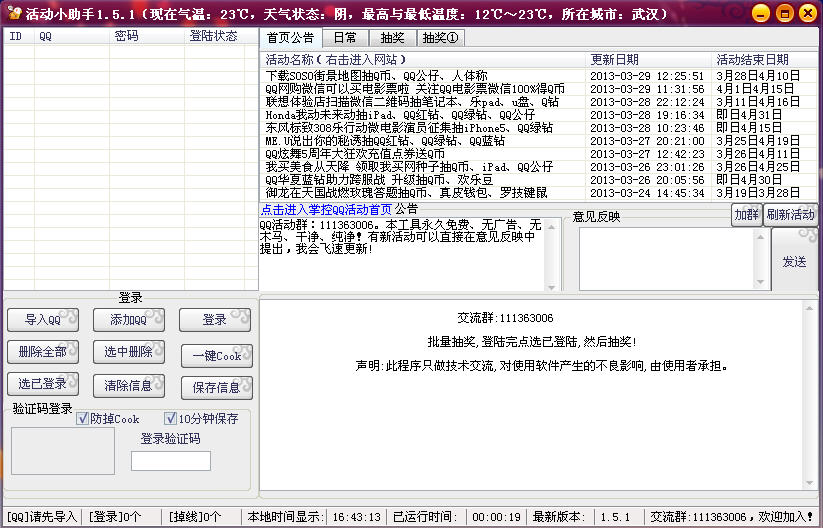Screen dimensions: 823x528
Task: Switch to the 日常 tab
Action: (345, 38)
